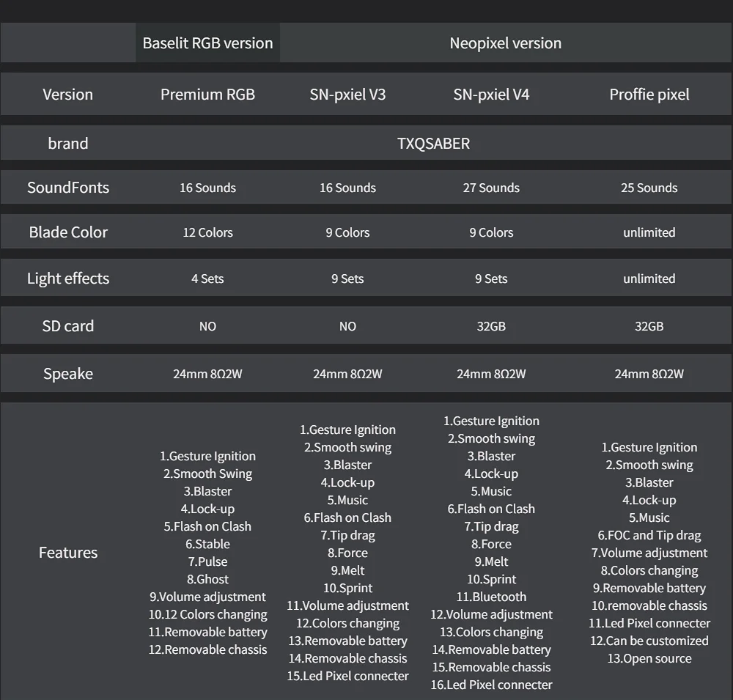Click the "Light effects" row label
Image resolution: width=733 pixels, height=700 pixels.
(68, 279)
